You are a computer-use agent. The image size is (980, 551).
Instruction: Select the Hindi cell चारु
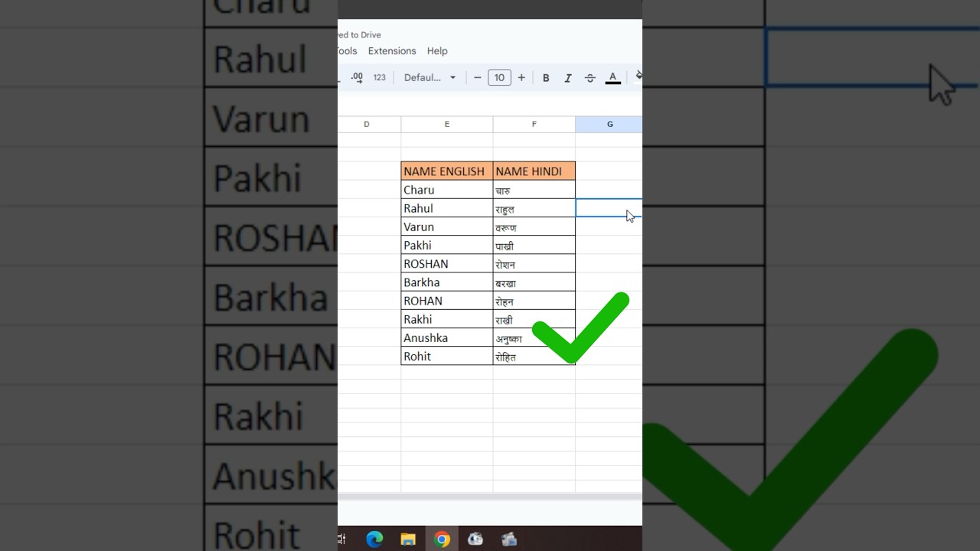point(534,190)
